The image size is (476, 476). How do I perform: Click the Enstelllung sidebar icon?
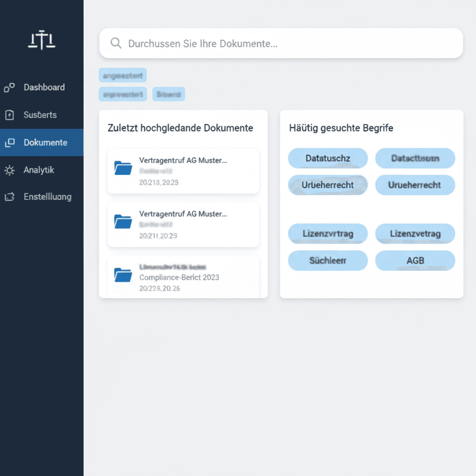[x=9, y=197]
